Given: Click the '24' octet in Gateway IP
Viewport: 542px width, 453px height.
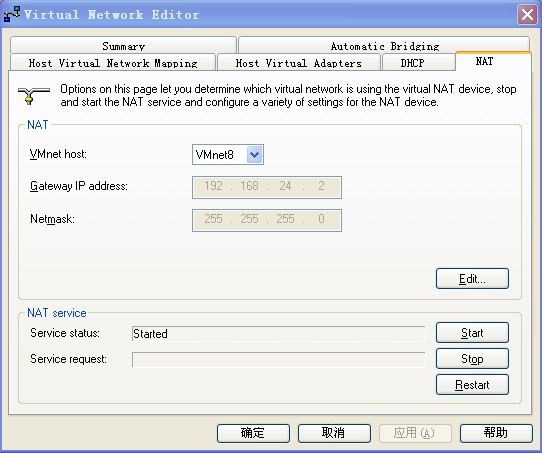Looking at the screenshot, I should (285, 186).
